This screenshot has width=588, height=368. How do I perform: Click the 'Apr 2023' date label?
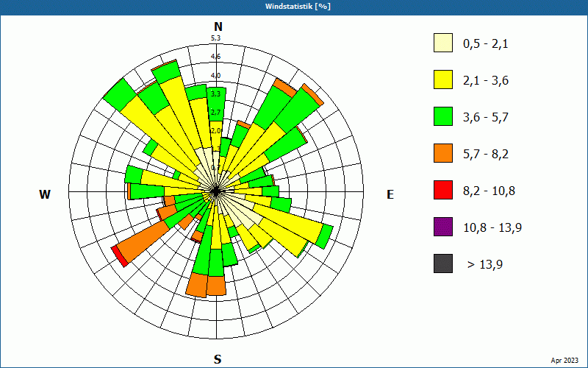564,361
